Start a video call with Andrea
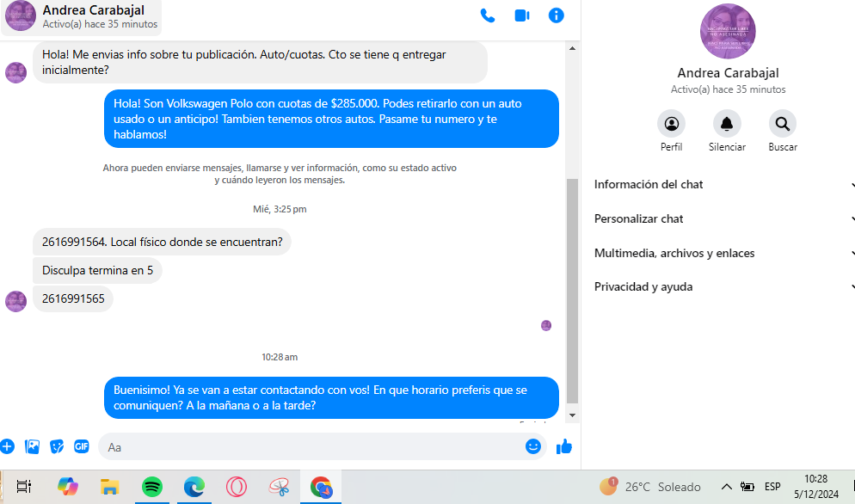 coord(521,15)
